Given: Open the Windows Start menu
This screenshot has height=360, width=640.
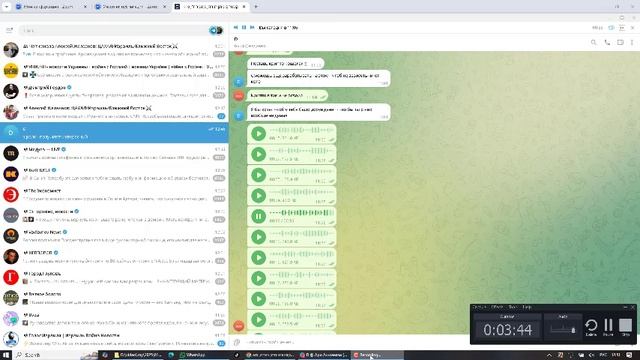Looking at the screenshot, I should 6,355.
